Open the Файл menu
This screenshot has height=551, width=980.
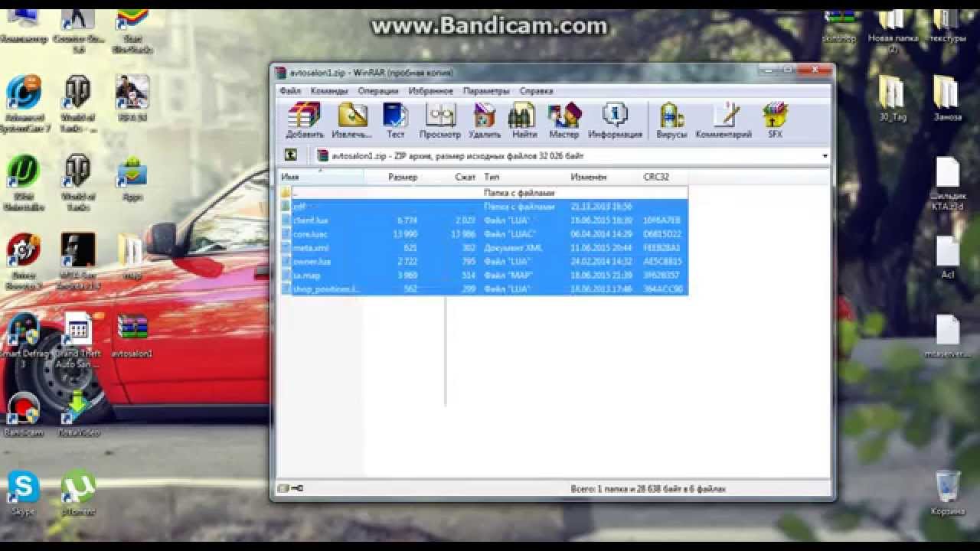click(290, 91)
